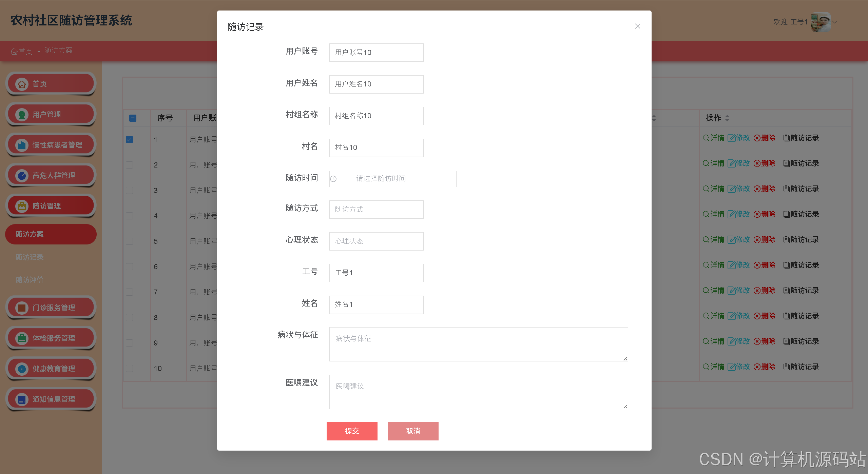Check the row 7 checkbox
The width and height of the screenshot is (868, 474).
(129, 292)
